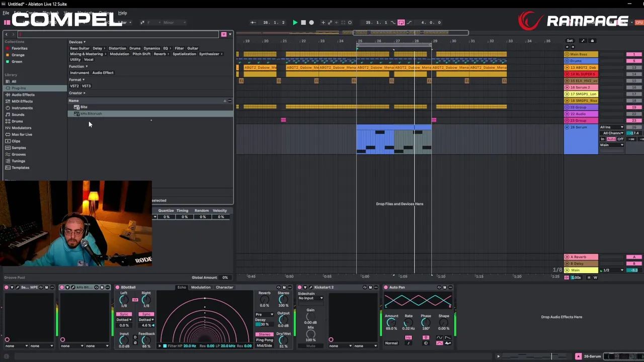Collapse the Function filter group

tap(78, 66)
